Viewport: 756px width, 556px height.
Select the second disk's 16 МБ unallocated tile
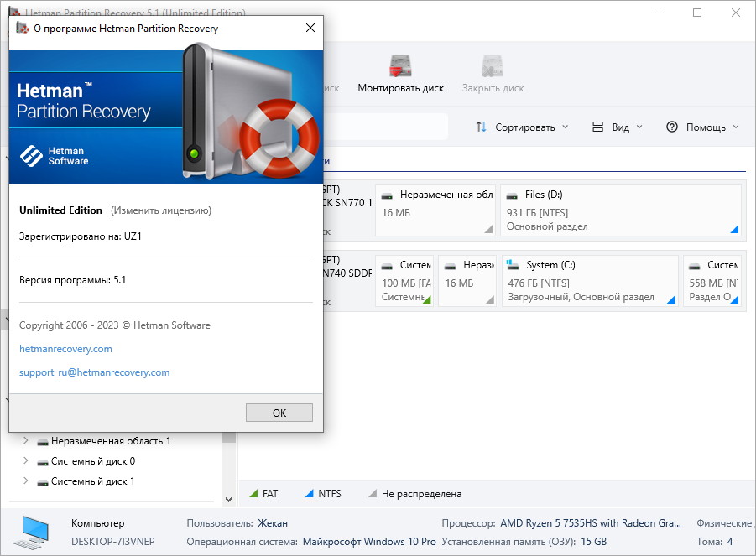(467, 281)
